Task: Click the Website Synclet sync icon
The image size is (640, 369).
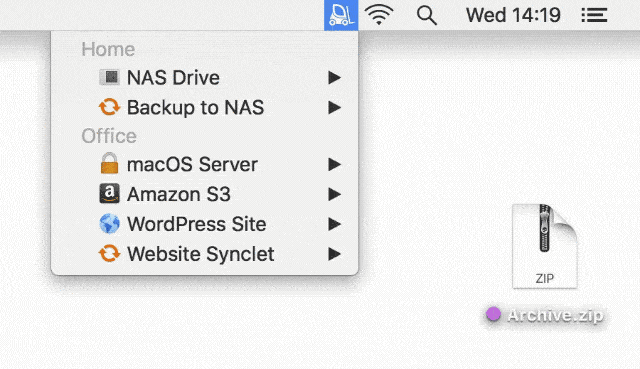Action: pos(109,253)
